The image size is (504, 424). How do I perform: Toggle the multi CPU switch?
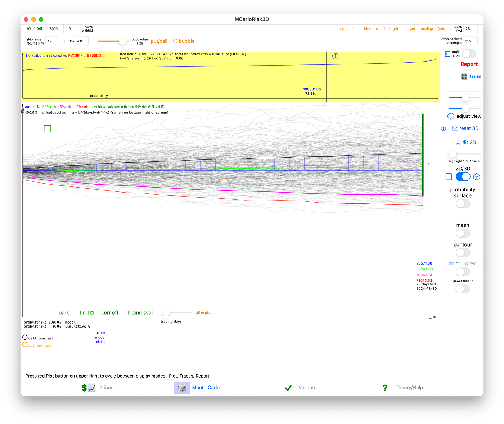tap(469, 54)
